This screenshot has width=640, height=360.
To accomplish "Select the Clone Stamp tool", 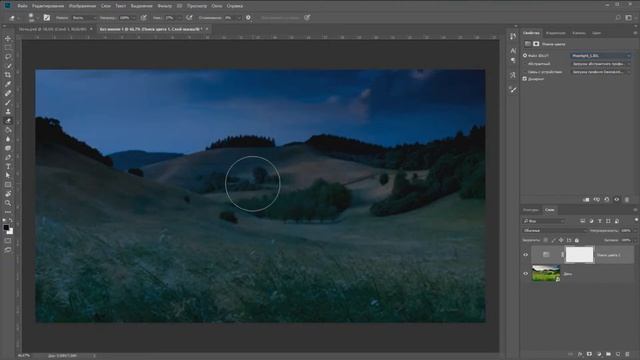I will pos(8,111).
